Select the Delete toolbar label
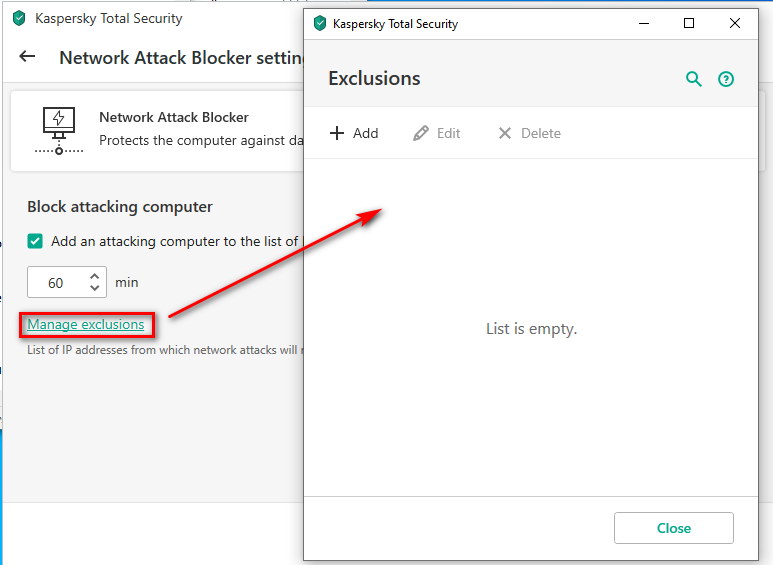This screenshot has width=773, height=565. click(541, 133)
